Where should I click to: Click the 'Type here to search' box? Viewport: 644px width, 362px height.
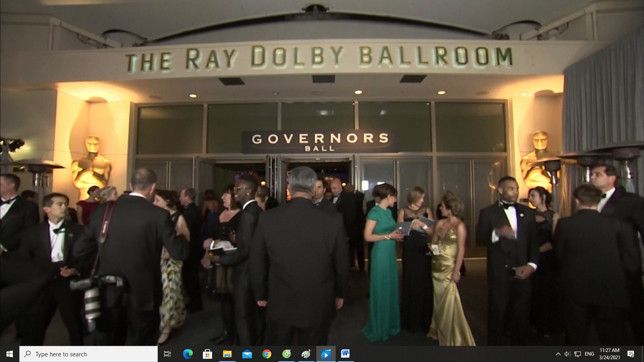point(89,354)
